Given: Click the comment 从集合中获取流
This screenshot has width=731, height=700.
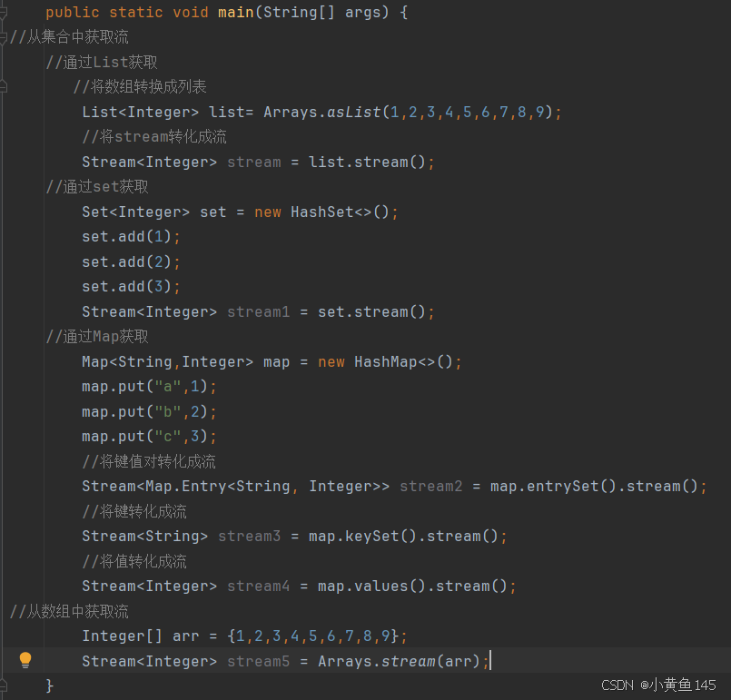Looking at the screenshot, I should [68, 36].
